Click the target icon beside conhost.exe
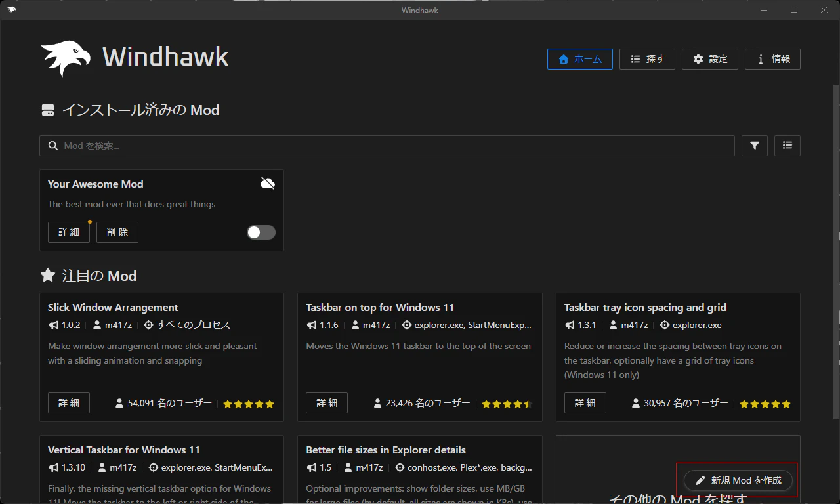This screenshot has width=840, height=504. 400,467
